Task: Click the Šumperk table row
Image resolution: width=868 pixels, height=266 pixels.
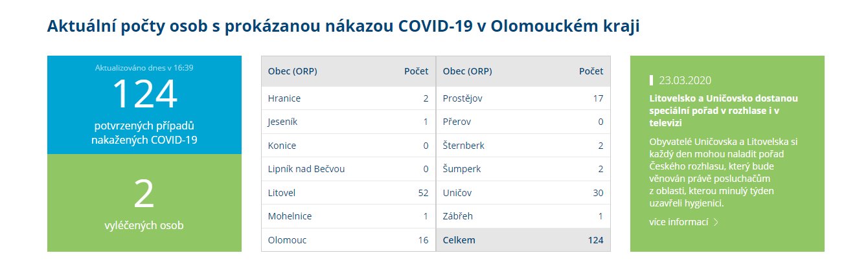Action: (523, 169)
